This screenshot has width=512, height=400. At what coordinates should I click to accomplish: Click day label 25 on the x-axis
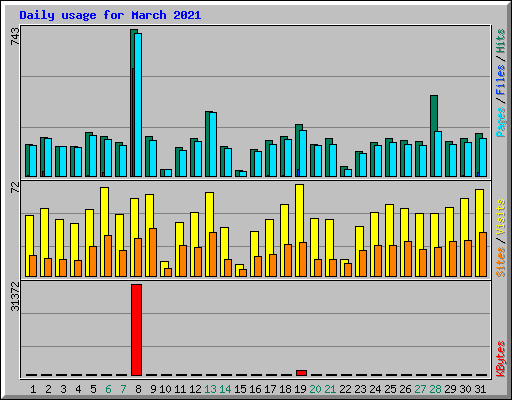point(390,389)
